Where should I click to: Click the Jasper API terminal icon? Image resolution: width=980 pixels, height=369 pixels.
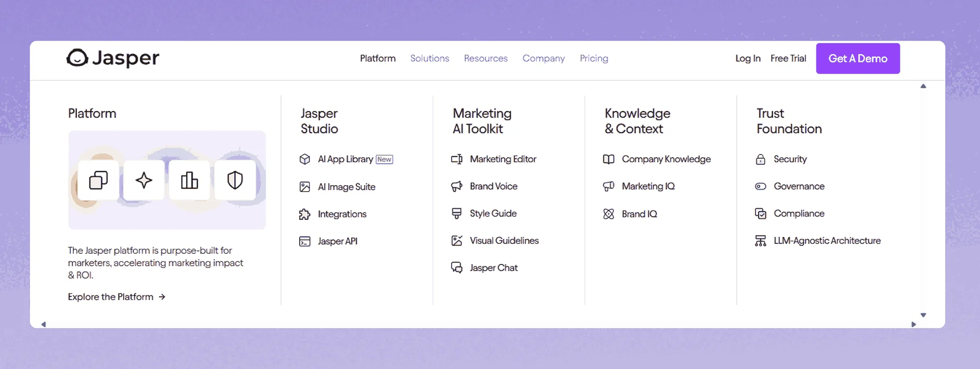coord(304,241)
